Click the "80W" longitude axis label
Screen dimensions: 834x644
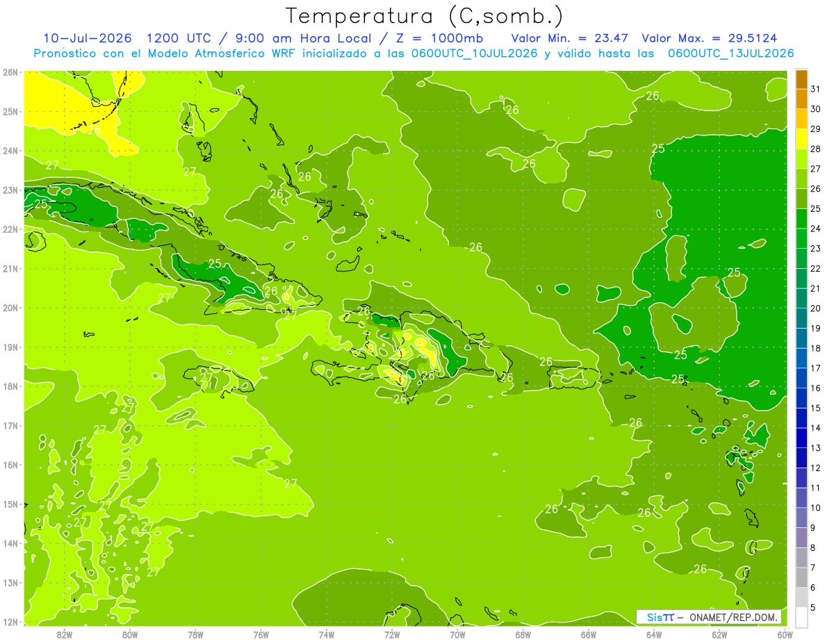click(x=130, y=634)
